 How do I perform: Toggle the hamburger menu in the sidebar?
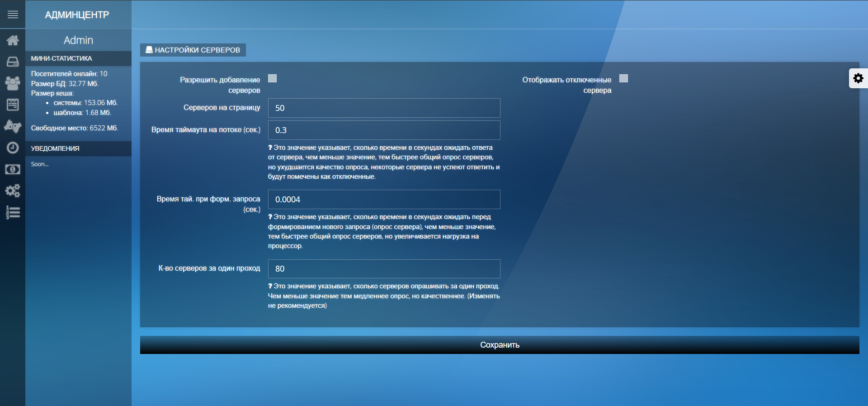pyautogui.click(x=13, y=14)
